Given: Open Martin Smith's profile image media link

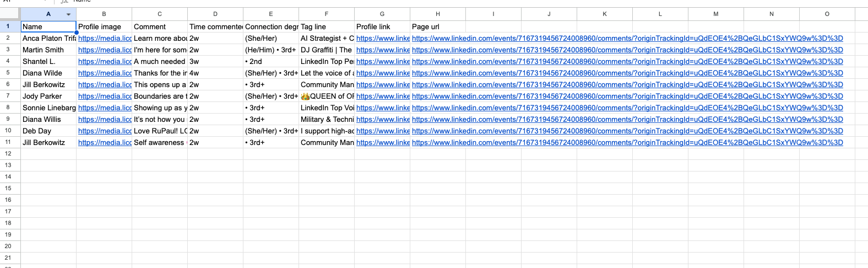Looking at the screenshot, I should click(x=105, y=50).
